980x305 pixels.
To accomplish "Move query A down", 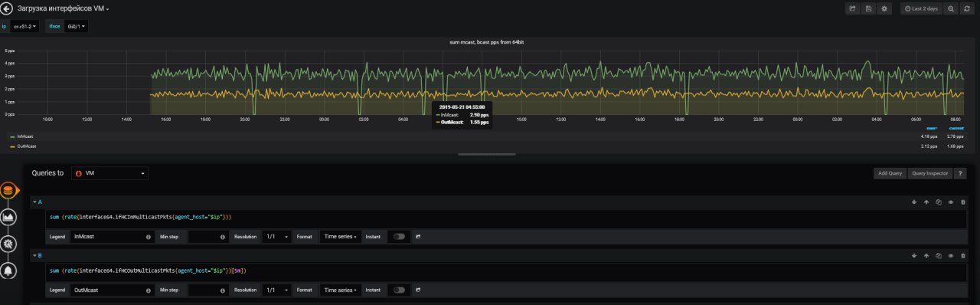I will pyautogui.click(x=914, y=202).
